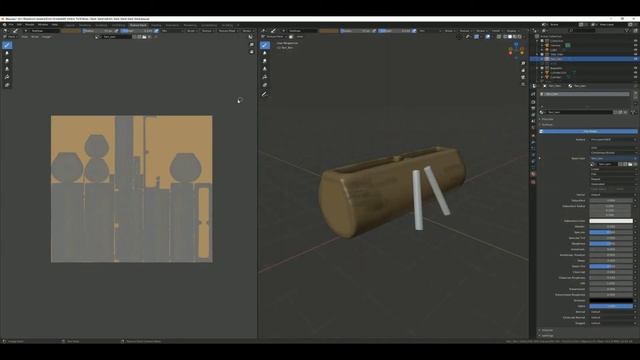Image resolution: width=640 pixels, height=360 pixels.
Task: Open the Active Tool properties tab
Action: click(x=533, y=94)
